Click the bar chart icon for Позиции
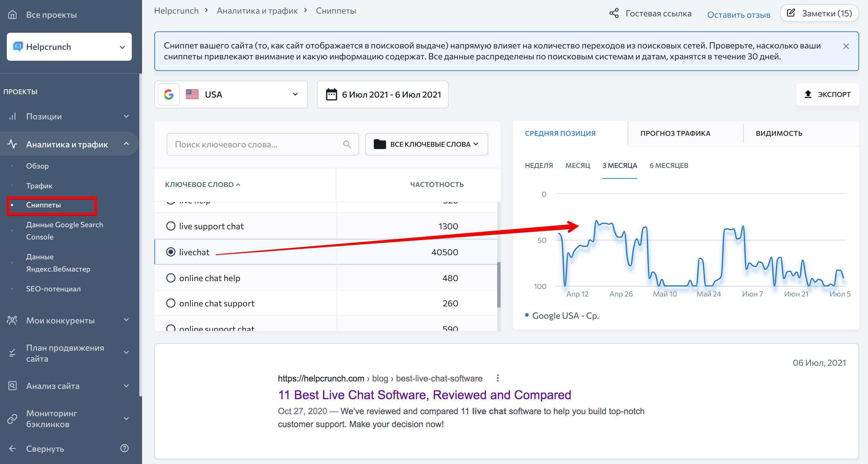 pyautogui.click(x=13, y=116)
